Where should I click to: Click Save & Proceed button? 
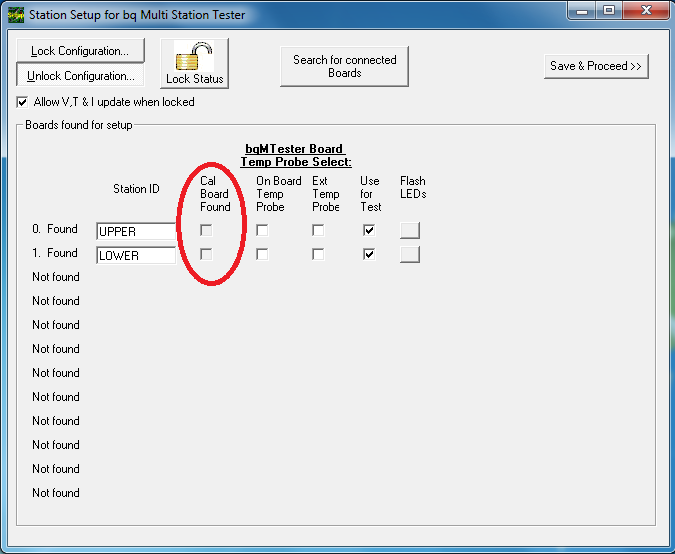596,66
